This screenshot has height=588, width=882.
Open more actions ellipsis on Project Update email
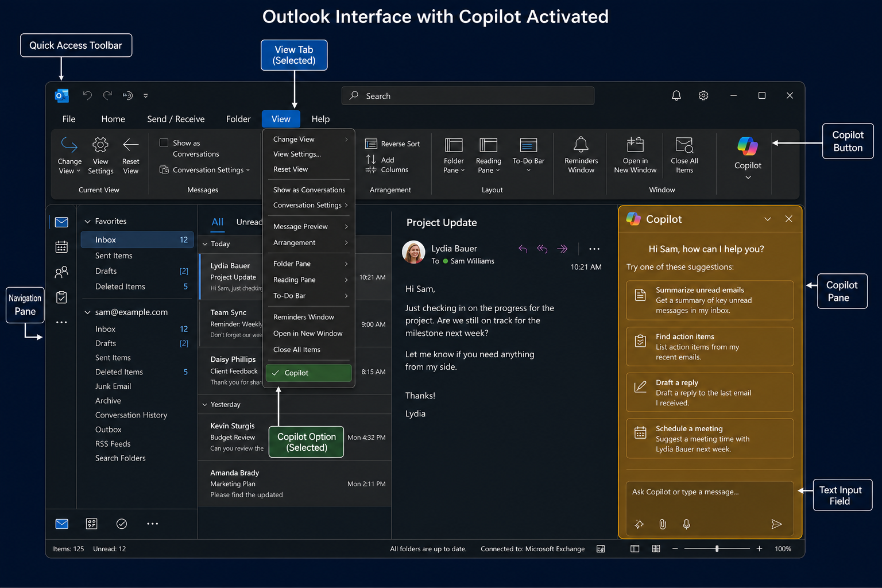[x=594, y=249]
